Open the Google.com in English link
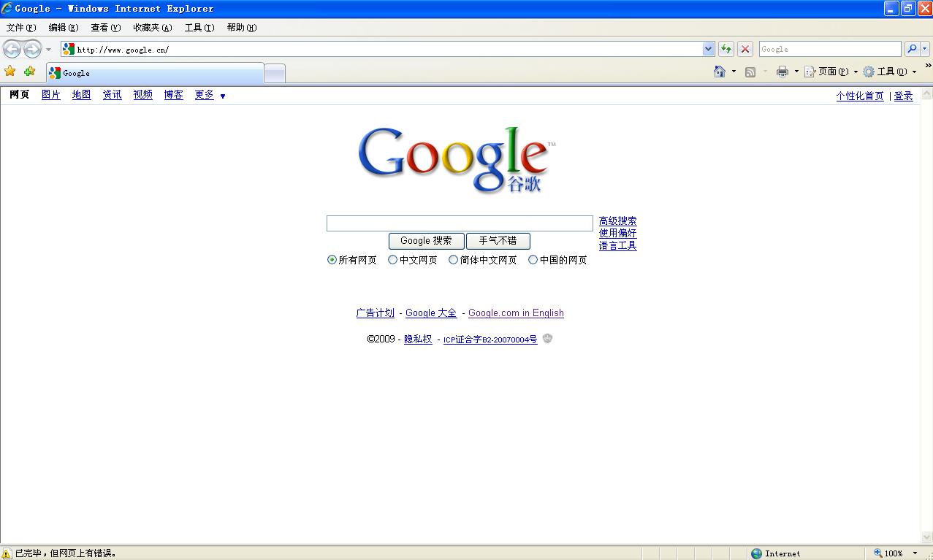Viewport: 933px width, 560px height. (x=516, y=313)
